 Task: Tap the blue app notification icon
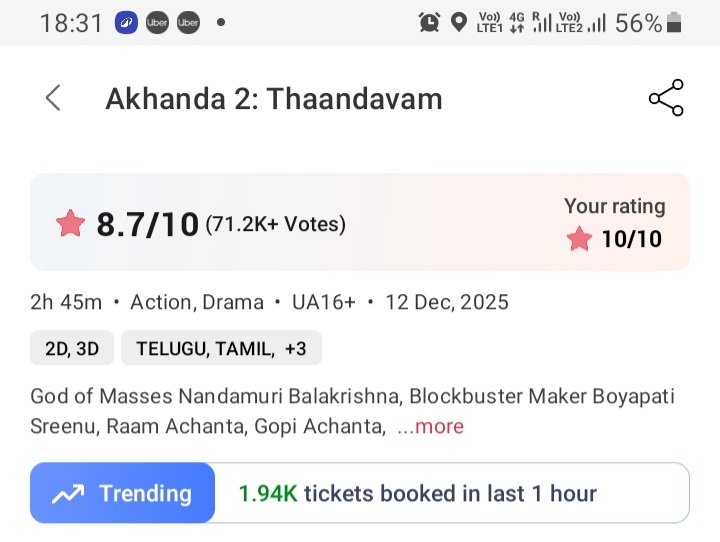pyautogui.click(x=126, y=22)
